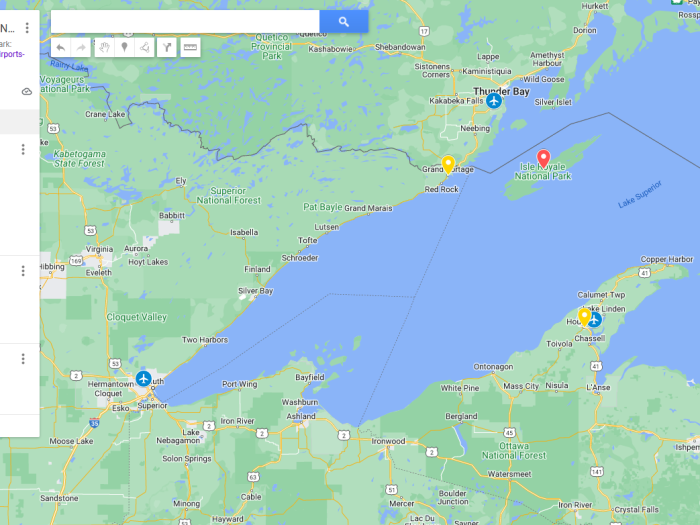The image size is (700, 525).
Task: Click the yellow pin at Houghton
Action: coord(584,317)
